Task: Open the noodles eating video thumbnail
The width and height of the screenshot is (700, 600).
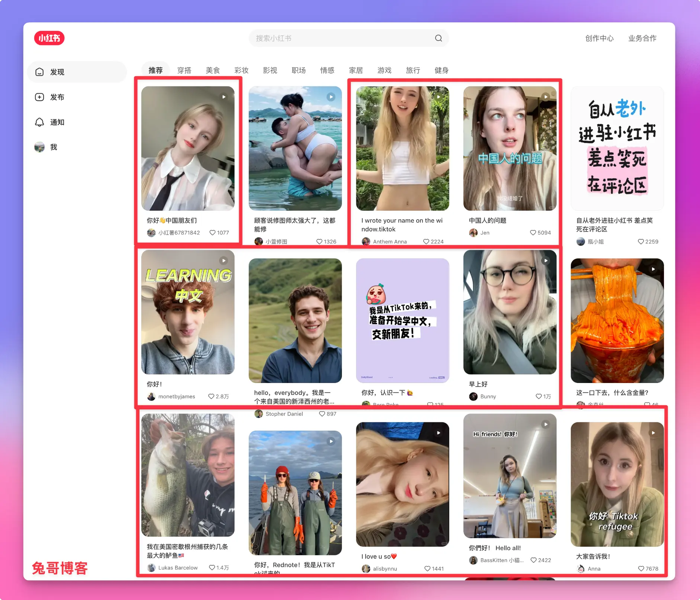Action: click(617, 320)
